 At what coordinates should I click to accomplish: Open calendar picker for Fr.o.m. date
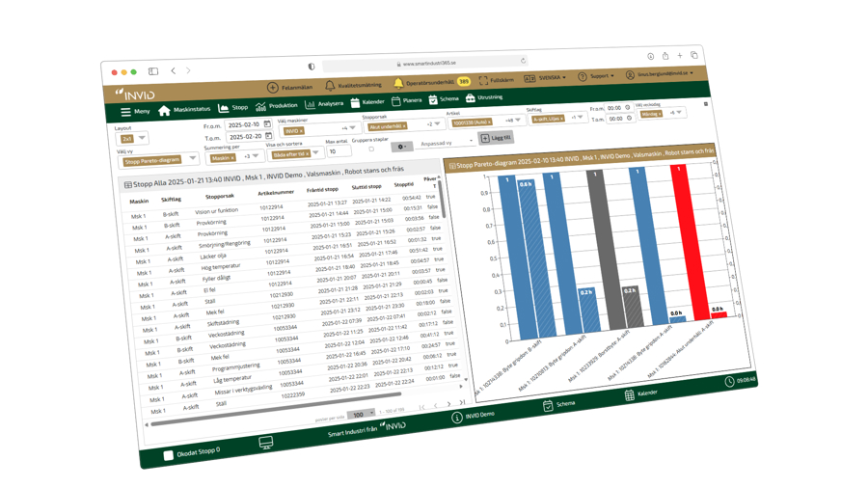(x=267, y=124)
